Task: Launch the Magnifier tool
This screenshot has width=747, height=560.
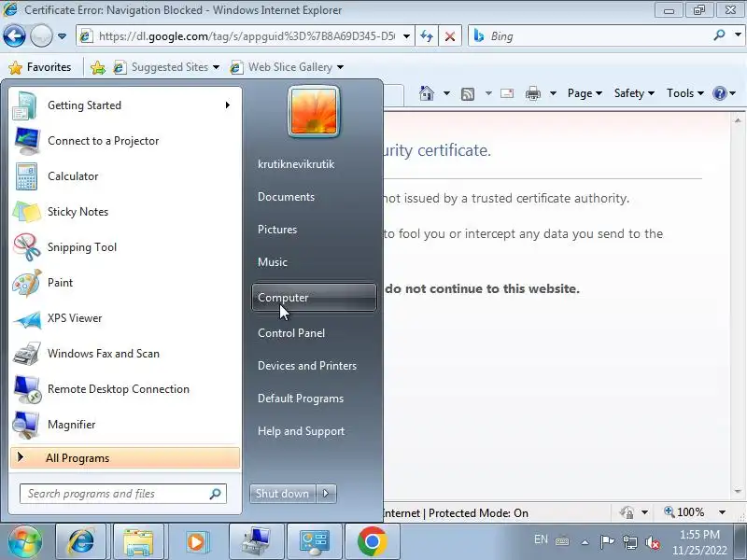Action: pyautogui.click(x=125, y=425)
